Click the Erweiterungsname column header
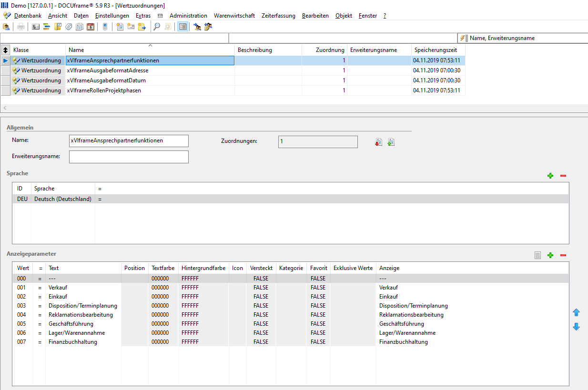 tap(379, 50)
